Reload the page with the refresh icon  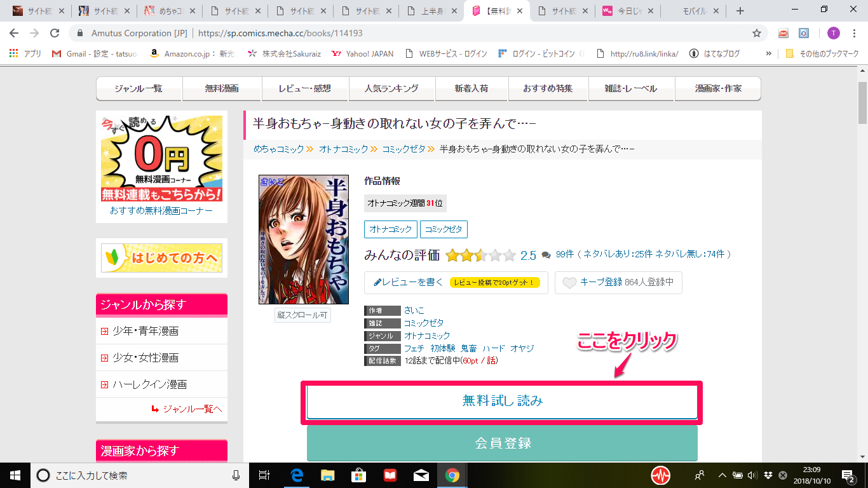coord(55,33)
